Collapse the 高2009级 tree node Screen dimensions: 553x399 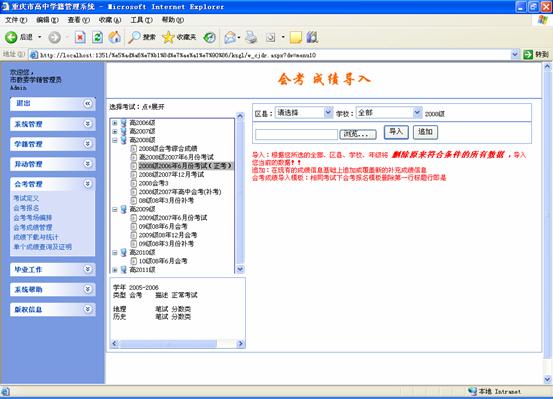pyautogui.click(x=115, y=209)
